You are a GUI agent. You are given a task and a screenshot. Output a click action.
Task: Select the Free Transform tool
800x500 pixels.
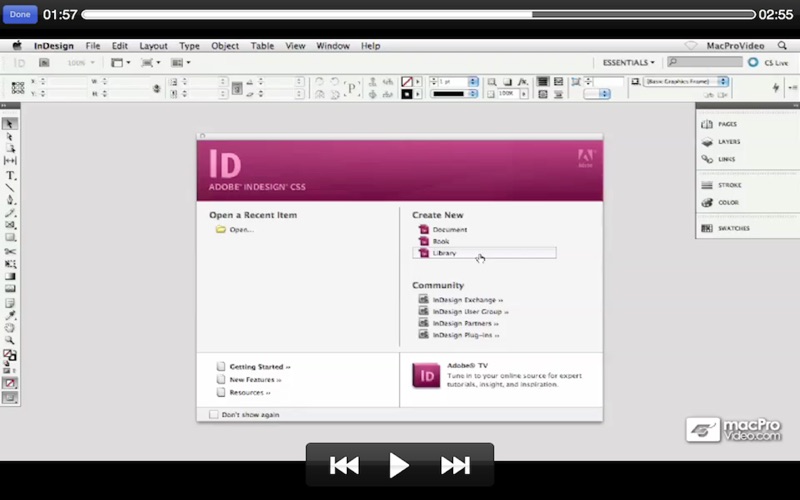click(x=10, y=264)
